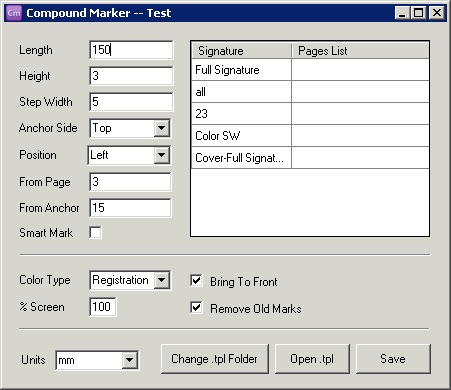Viewport: 451px width, 390px height.
Task: Save the marker settings
Action: pyautogui.click(x=393, y=359)
